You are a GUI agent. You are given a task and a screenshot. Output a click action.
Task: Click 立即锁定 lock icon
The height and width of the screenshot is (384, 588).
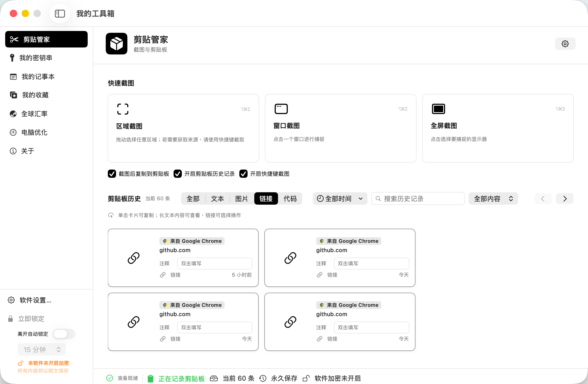coord(11,319)
